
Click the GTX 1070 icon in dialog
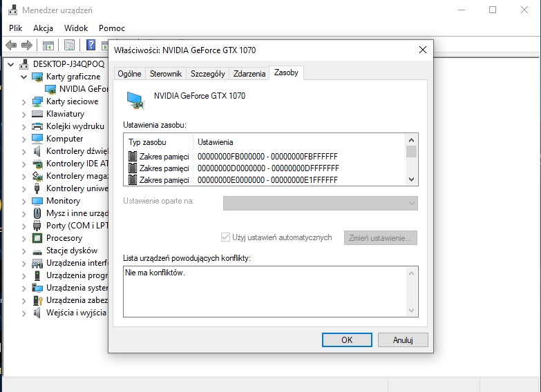pos(135,100)
